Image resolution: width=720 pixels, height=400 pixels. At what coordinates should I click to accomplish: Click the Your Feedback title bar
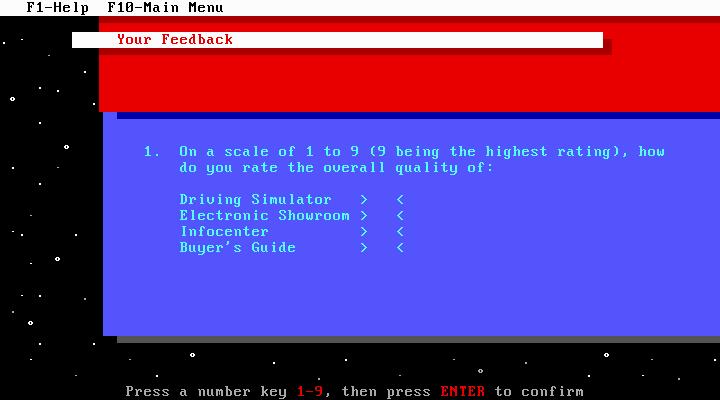[x=338, y=40]
